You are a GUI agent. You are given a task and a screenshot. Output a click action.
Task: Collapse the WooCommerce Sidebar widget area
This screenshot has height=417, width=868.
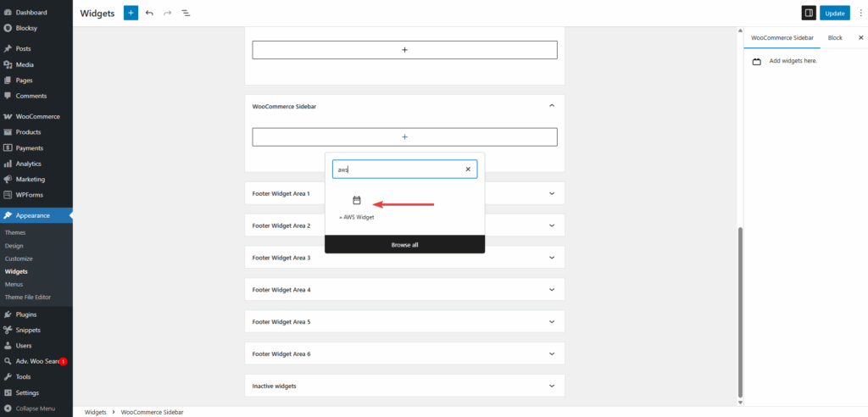[551, 105]
